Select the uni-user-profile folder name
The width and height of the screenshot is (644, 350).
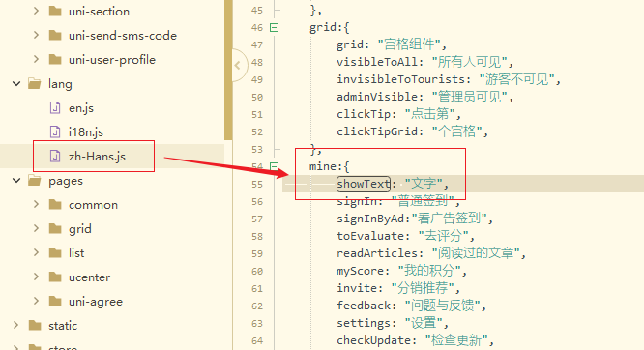pyautogui.click(x=112, y=60)
